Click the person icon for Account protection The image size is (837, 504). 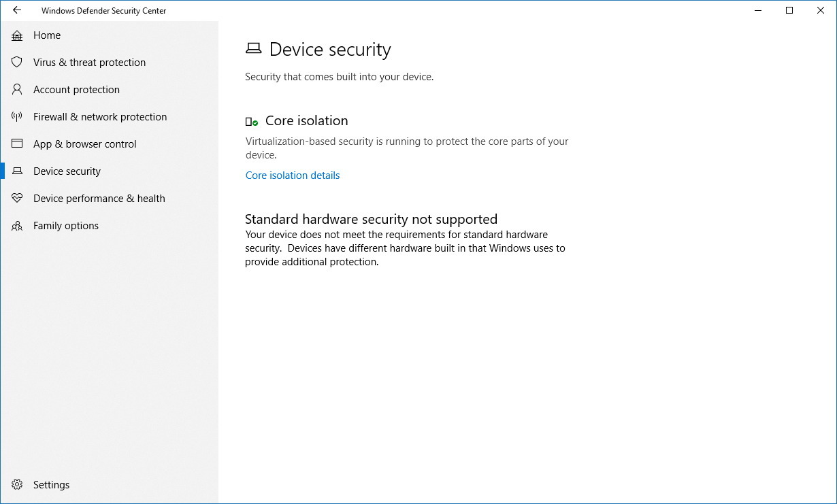coord(17,90)
